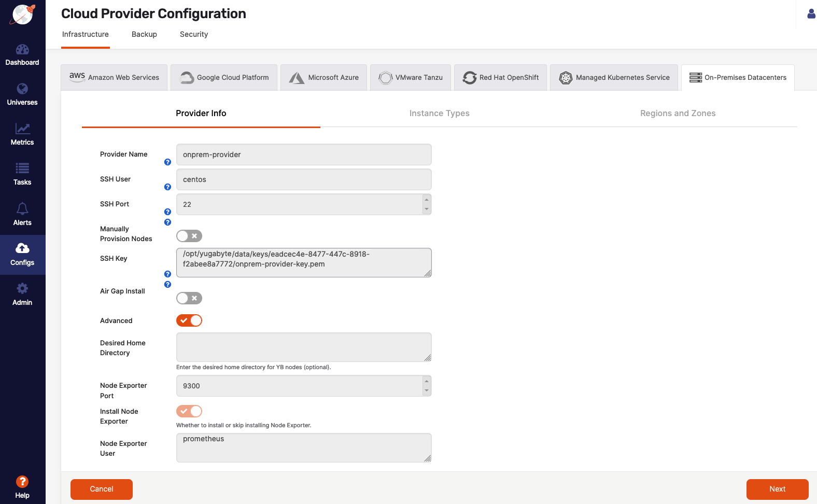Click the YugabyteDB rocket logo
This screenshot has width=817, height=504.
[x=22, y=15]
